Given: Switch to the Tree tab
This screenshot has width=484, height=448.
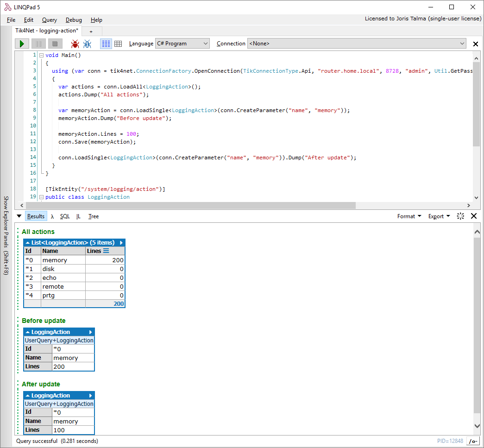Looking at the screenshot, I should point(94,216).
